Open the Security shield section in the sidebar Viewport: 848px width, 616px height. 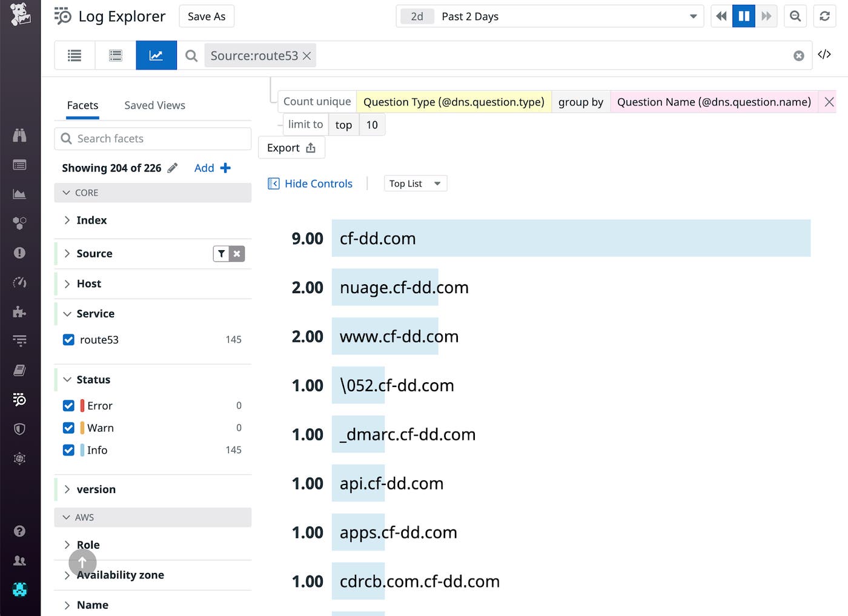[20, 429]
